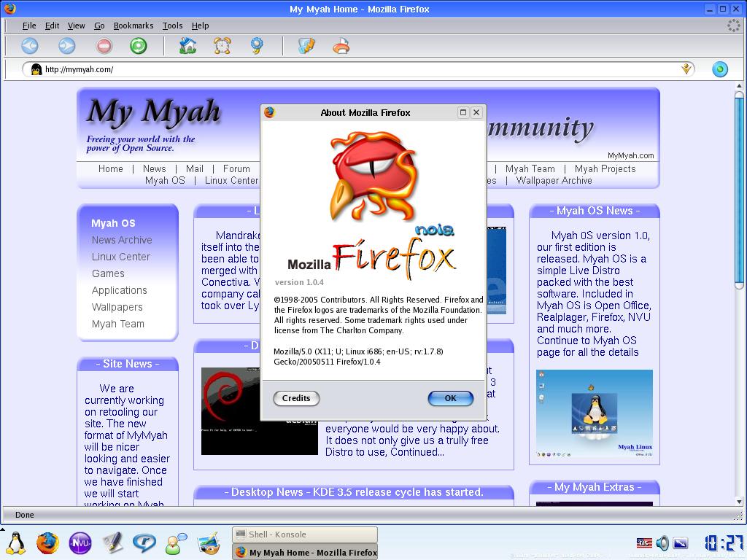Open Applications in Myah OS sidebar
This screenshot has width=747, height=560.
(x=119, y=290)
